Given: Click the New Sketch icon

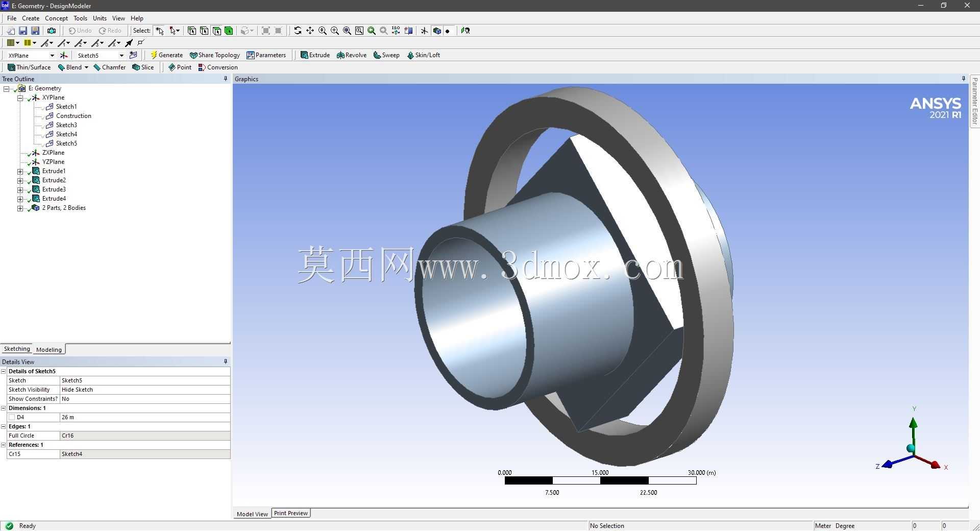Looking at the screenshot, I should pyautogui.click(x=133, y=55).
